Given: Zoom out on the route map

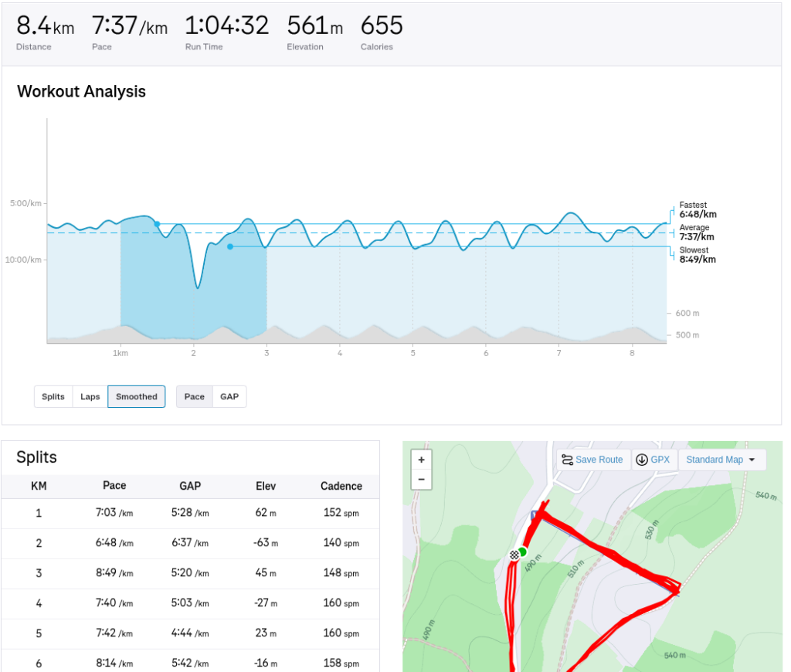Looking at the screenshot, I should coord(421,479).
